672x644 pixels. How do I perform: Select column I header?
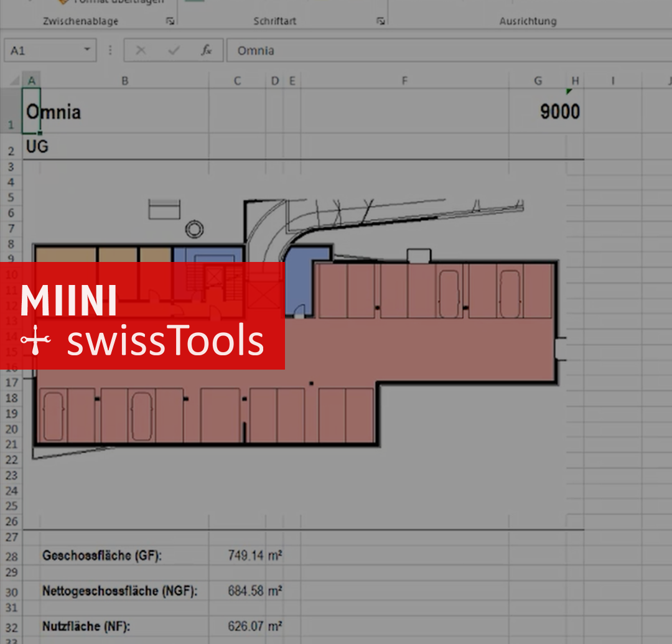[613, 80]
